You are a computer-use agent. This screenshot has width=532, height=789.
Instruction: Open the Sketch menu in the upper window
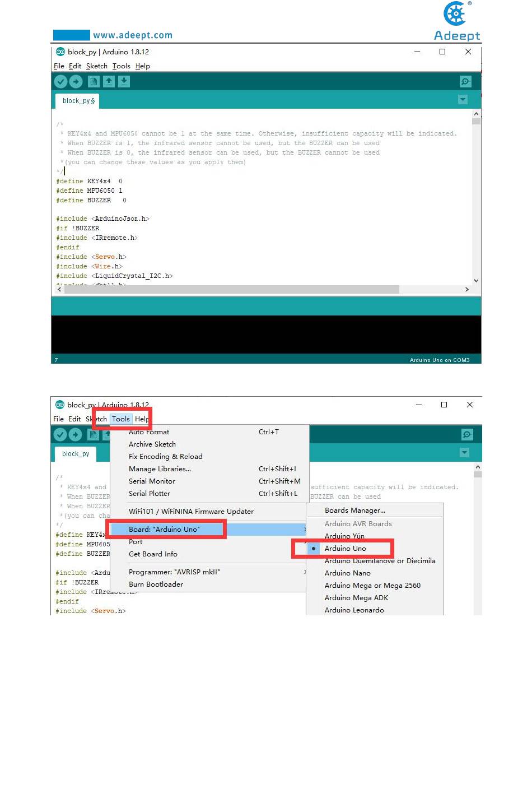(96, 66)
